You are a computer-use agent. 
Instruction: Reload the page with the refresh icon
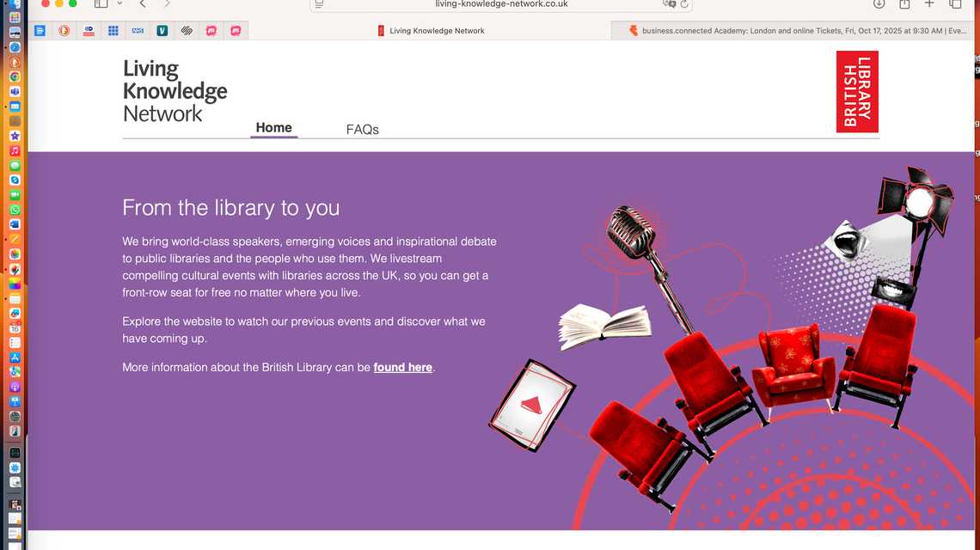pyautogui.click(x=684, y=4)
